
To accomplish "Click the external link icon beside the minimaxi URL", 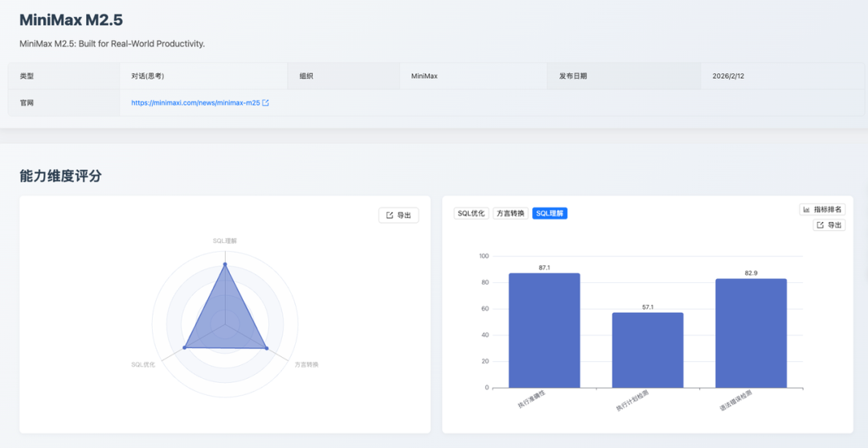I will [266, 103].
